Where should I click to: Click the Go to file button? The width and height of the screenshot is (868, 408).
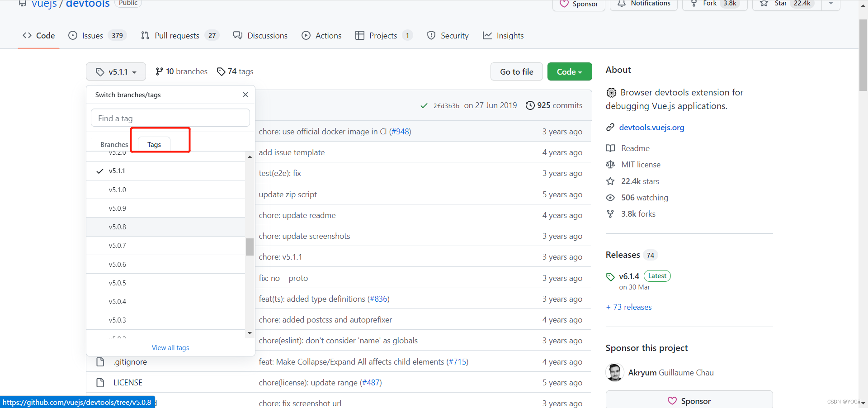point(517,71)
